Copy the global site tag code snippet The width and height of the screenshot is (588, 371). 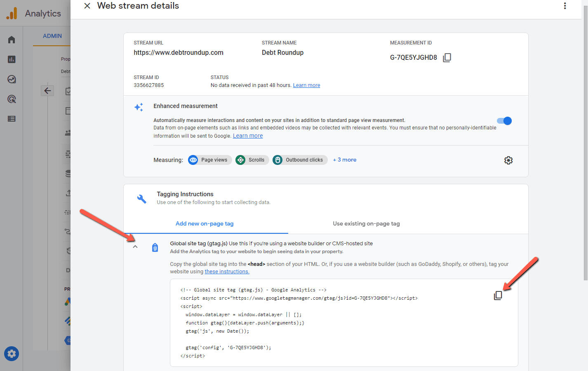498,296
